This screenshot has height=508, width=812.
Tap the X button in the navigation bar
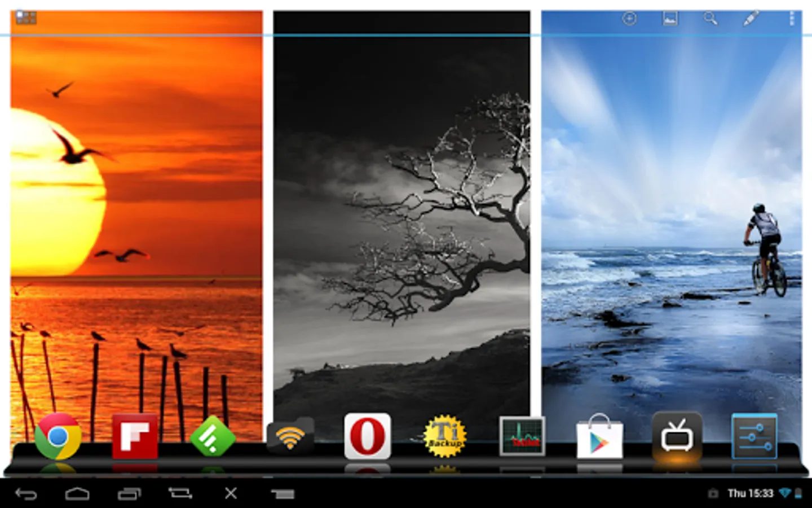tap(231, 493)
